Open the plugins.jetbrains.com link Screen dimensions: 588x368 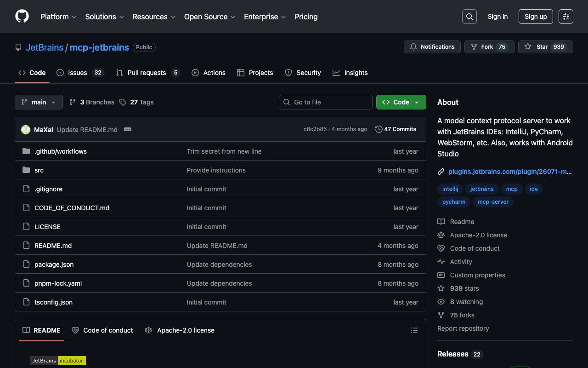[x=509, y=172]
